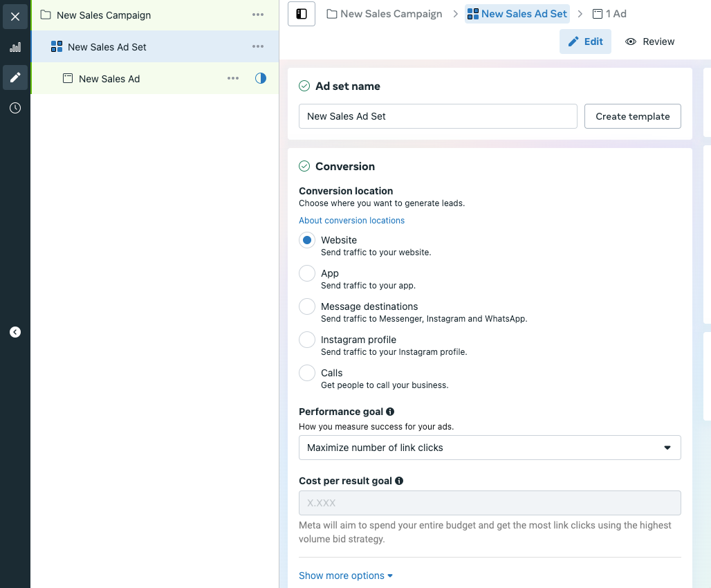Click the Review eye icon
The image size is (711, 588).
coord(631,42)
